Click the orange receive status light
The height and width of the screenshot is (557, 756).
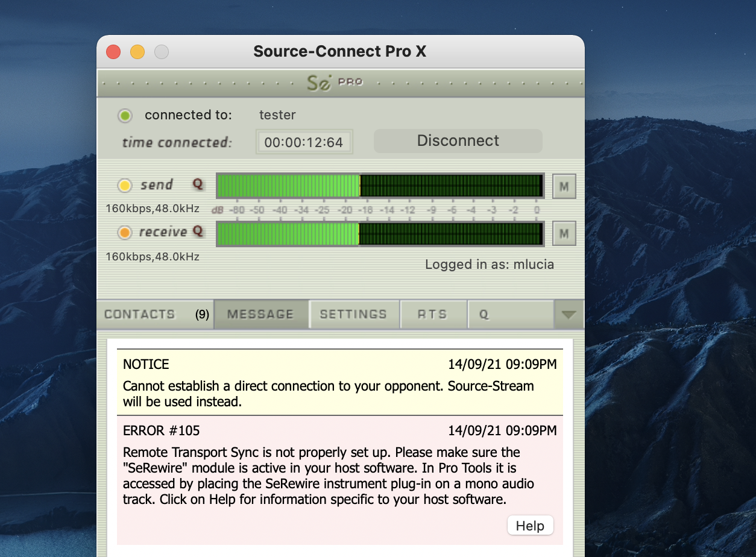point(125,233)
